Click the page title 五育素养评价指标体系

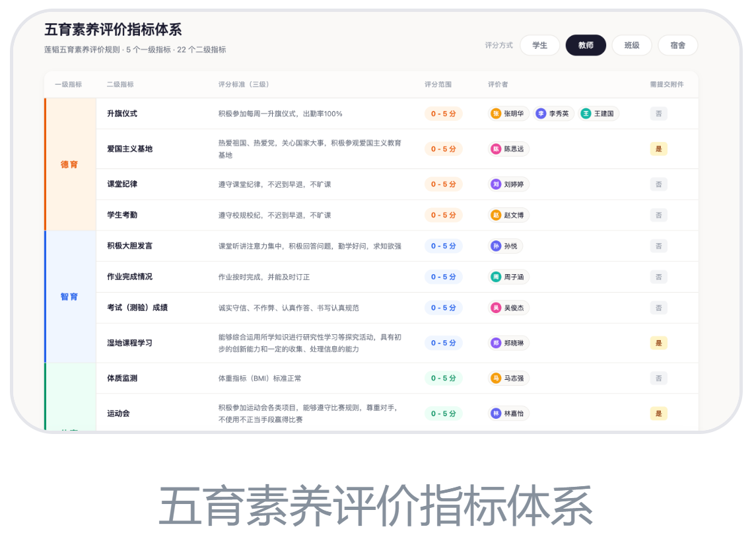(x=113, y=30)
